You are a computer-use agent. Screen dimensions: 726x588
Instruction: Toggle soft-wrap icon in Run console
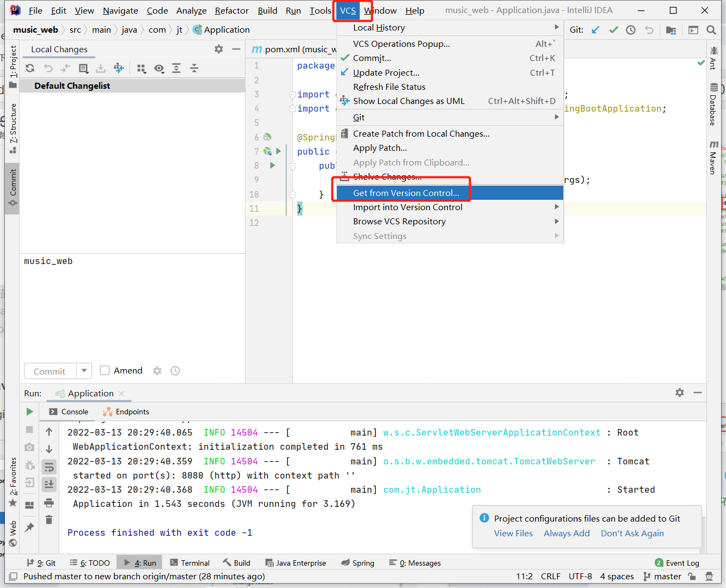[49, 467]
